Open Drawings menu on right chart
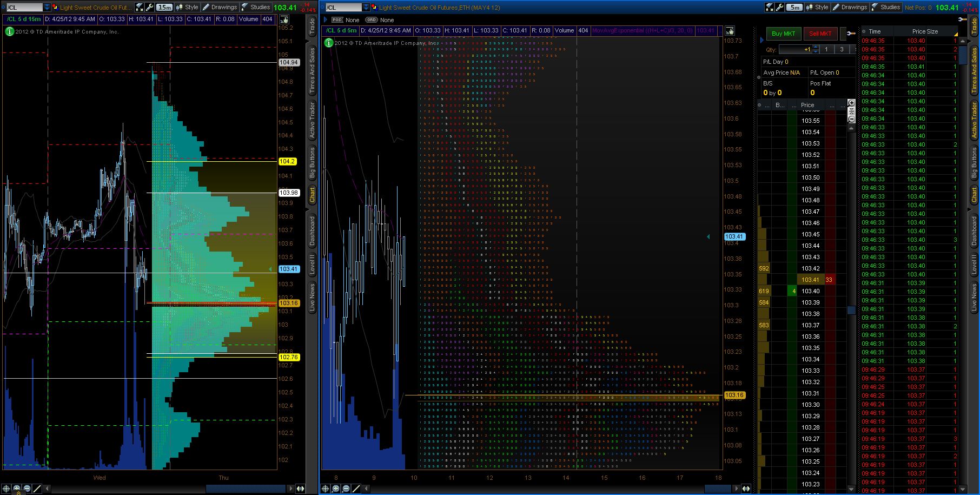 pos(850,7)
